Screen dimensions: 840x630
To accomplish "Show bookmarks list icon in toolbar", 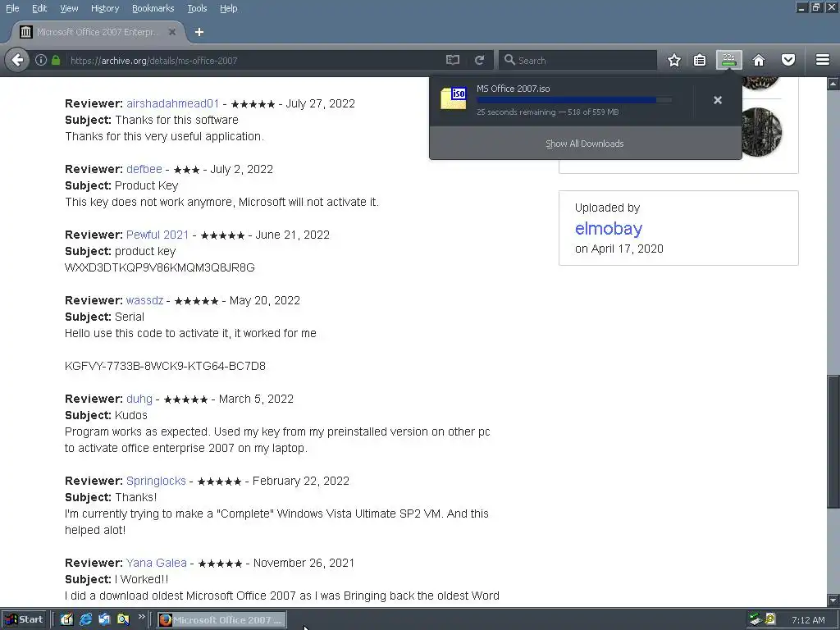I will point(700,60).
